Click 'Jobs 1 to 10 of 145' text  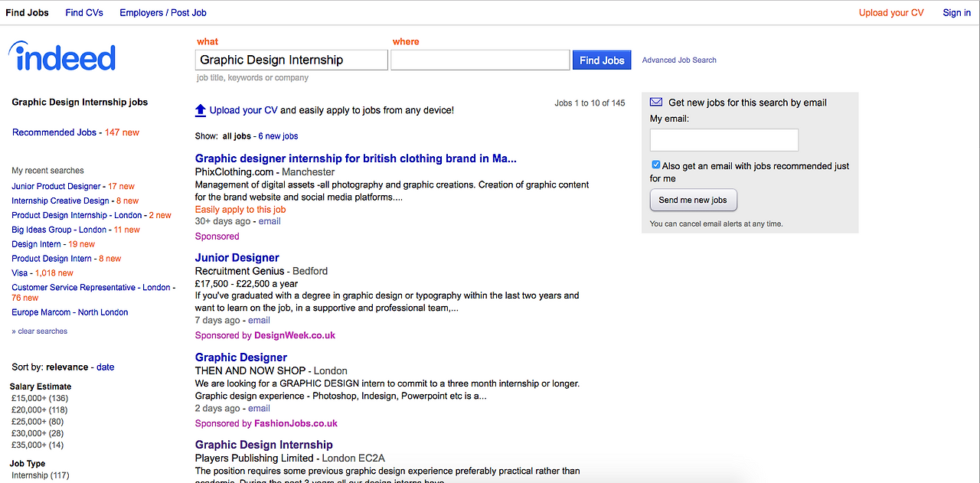[590, 103]
